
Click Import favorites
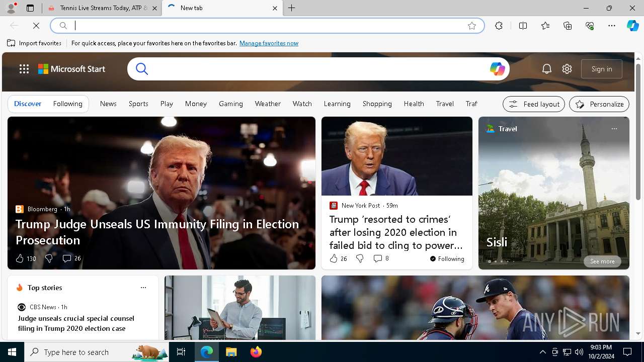coord(34,43)
